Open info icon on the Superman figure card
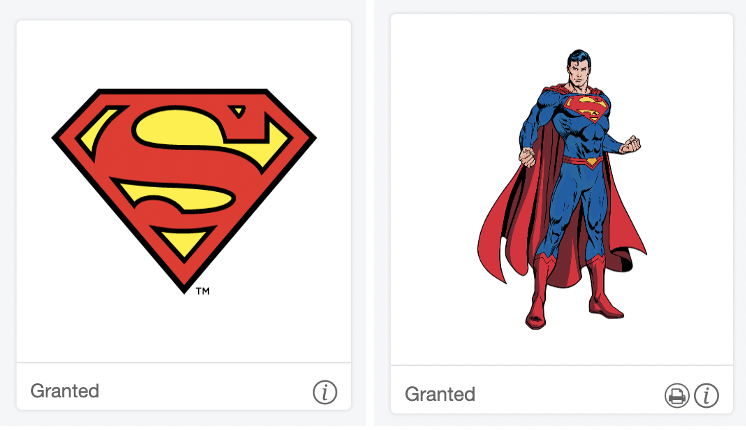 [707, 395]
